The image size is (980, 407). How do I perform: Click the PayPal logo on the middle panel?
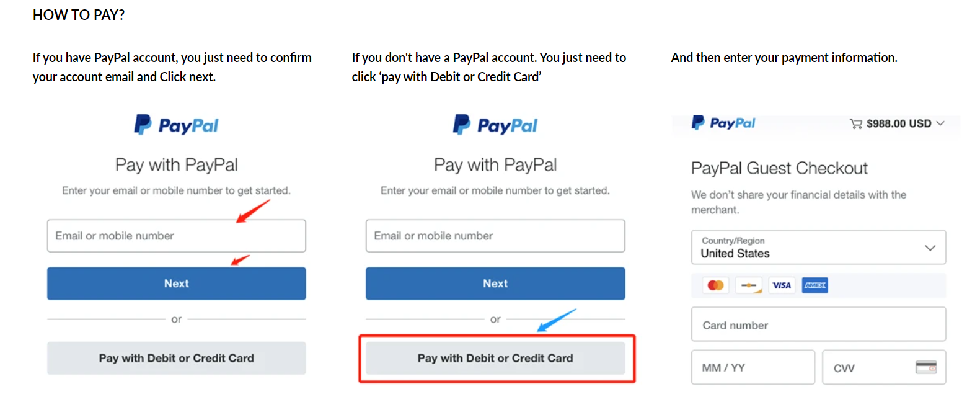click(x=495, y=125)
